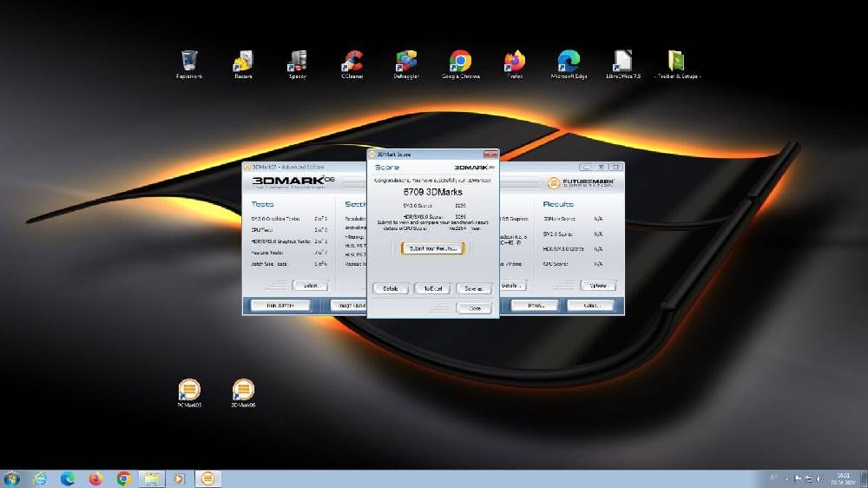This screenshot has width=868, height=488.
Task: Open the Windows Start menu orb
Action: [11, 478]
